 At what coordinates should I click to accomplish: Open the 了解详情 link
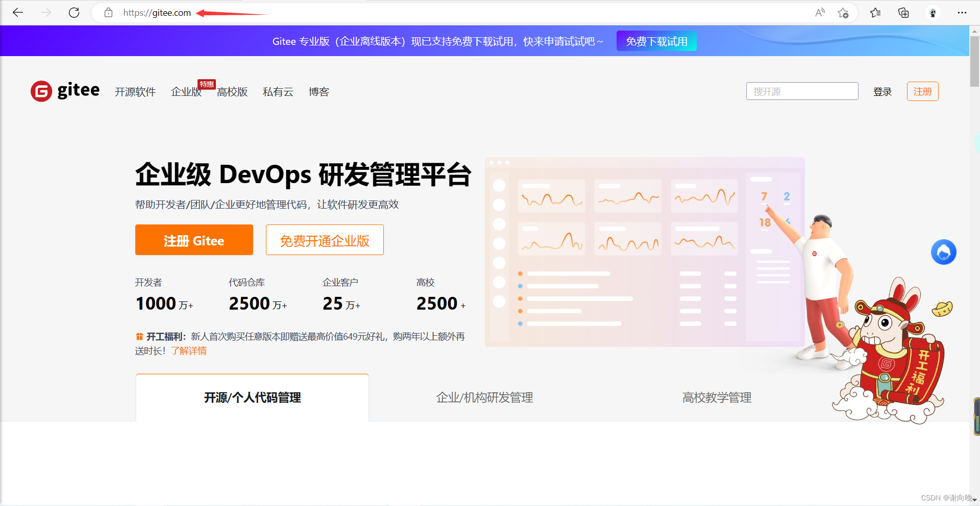(189, 351)
